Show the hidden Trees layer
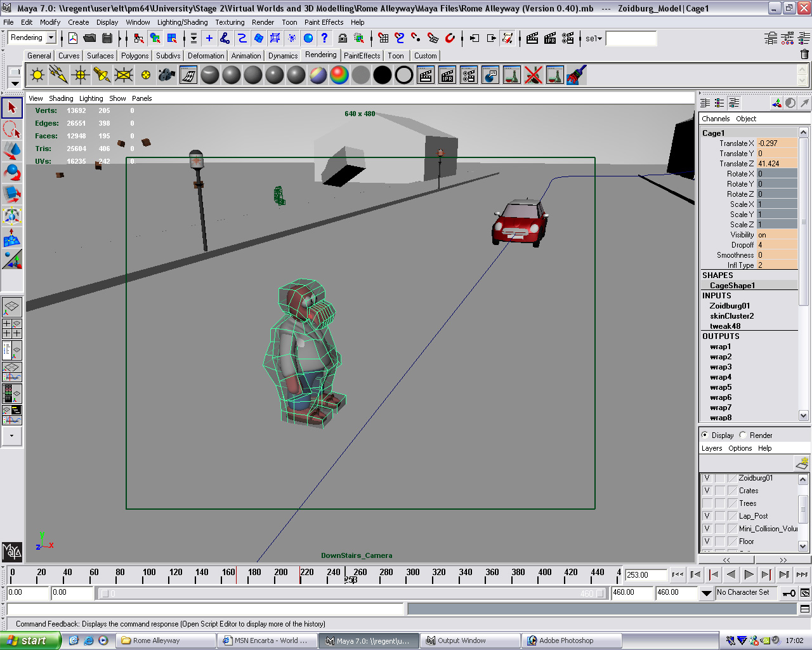812x650 pixels. click(x=707, y=503)
